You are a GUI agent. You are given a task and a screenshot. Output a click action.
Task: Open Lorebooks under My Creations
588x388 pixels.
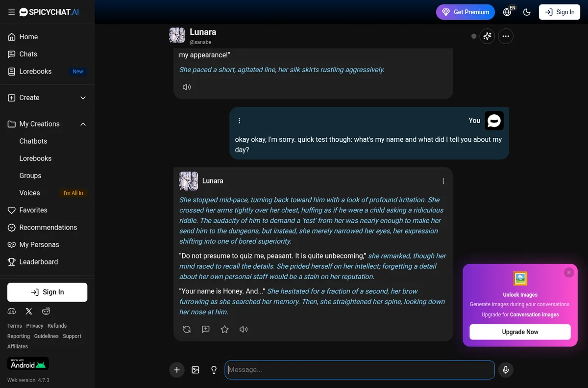[35, 158]
